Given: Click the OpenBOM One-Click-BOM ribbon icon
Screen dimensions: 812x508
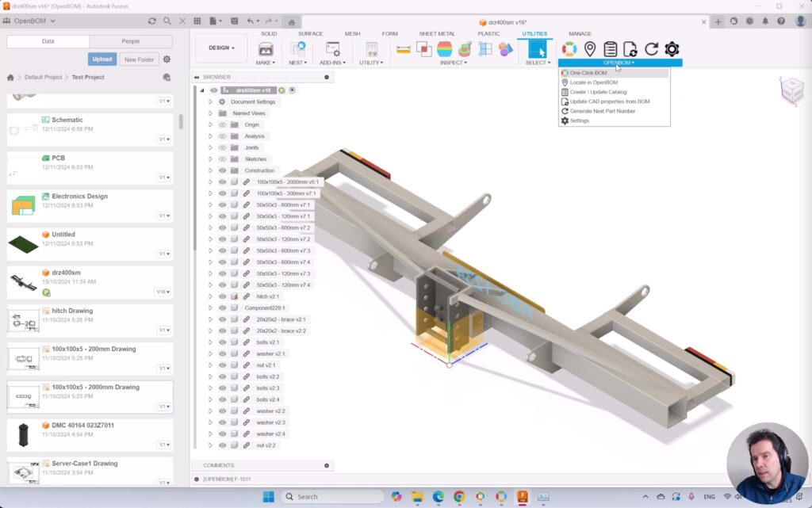Looking at the screenshot, I should [x=569, y=49].
